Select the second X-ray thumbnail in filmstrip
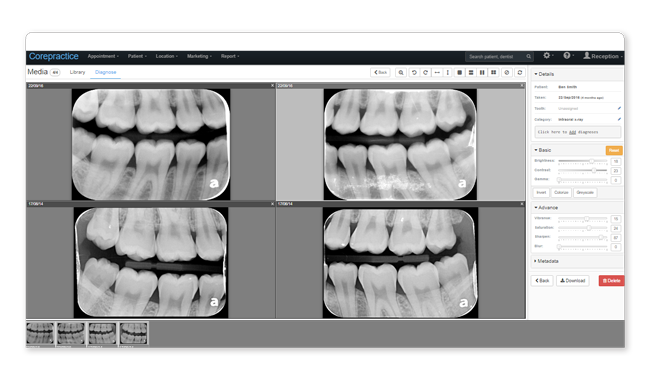 click(71, 334)
